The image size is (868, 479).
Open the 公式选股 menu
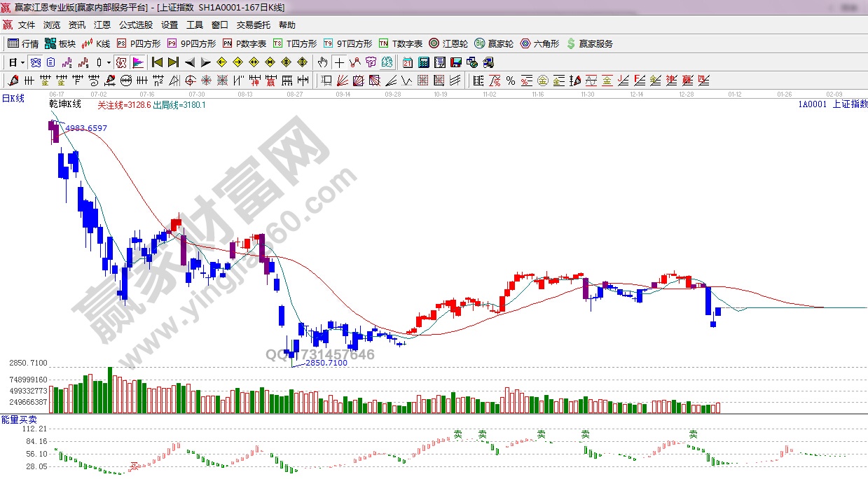coord(135,25)
